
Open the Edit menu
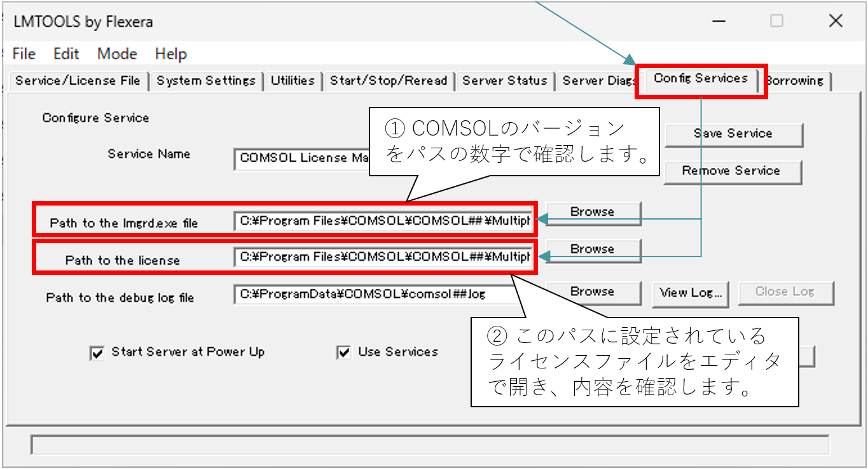tap(66, 54)
